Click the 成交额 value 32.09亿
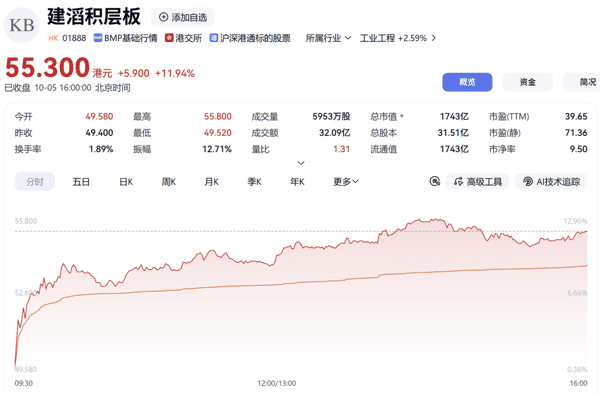The image size is (600, 394). tap(334, 133)
